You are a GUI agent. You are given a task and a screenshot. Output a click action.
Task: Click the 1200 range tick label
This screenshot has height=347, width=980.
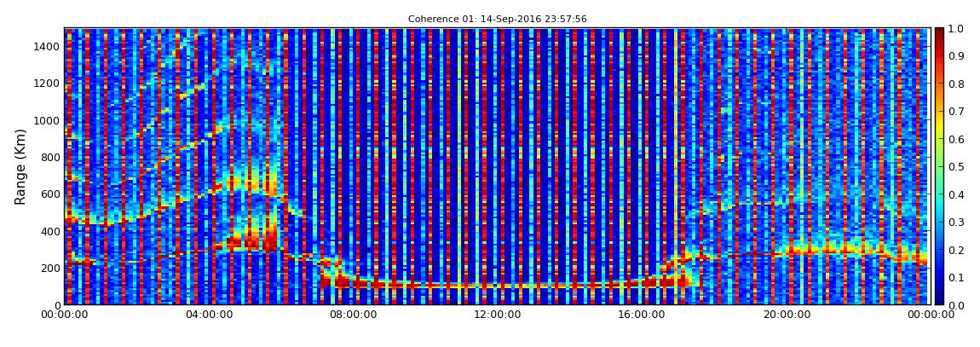point(48,84)
